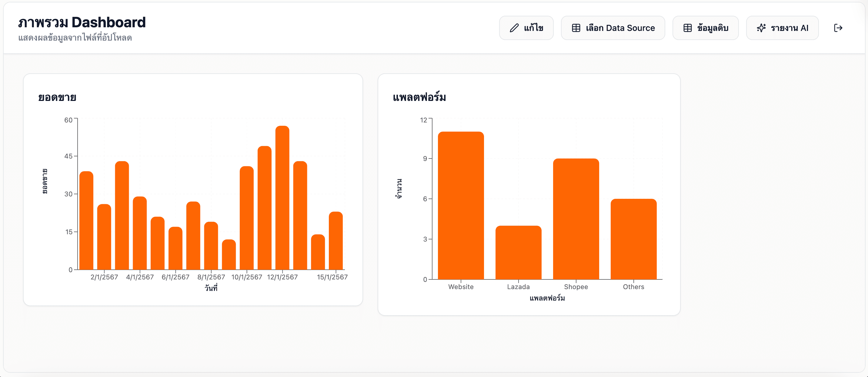This screenshot has height=377, width=868.
Task: Click the Others bar
Action: pos(633,239)
